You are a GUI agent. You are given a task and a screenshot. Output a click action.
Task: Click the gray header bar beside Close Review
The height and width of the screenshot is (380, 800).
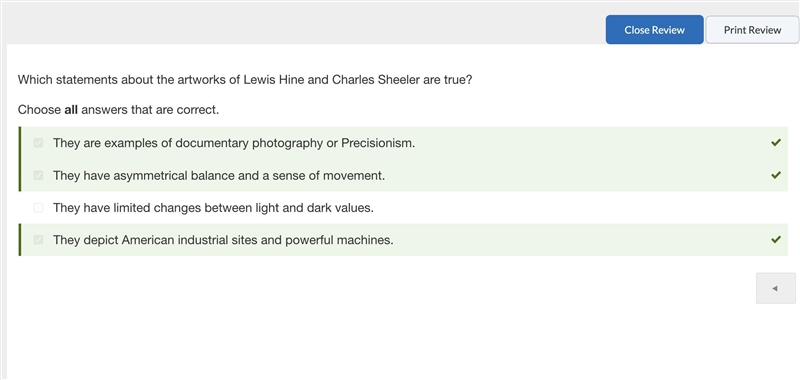click(x=306, y=23)
